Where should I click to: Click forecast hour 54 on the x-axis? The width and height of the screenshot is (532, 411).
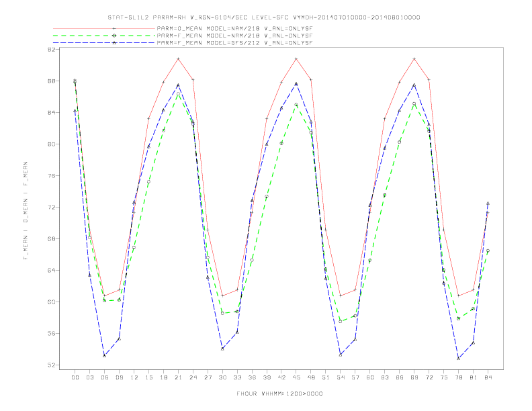[x=341, y=377]
